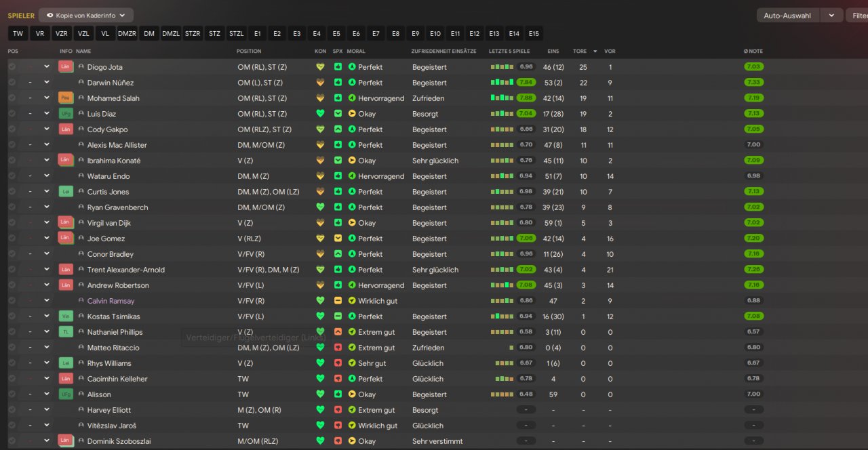This screenshot has width=868, height=450.
Task: Click Kostas Tsimikas's green Vin info badge
Action: coord(66,316)
